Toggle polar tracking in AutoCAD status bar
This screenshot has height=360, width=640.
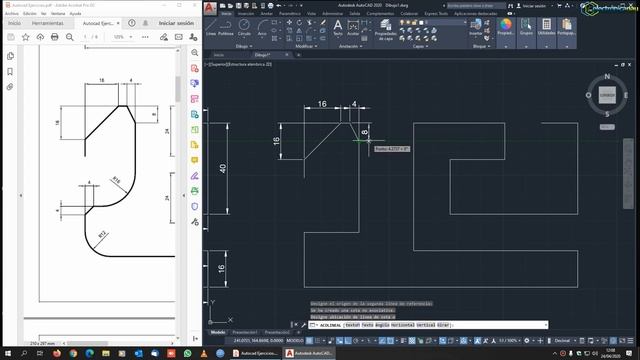point(356,340)
